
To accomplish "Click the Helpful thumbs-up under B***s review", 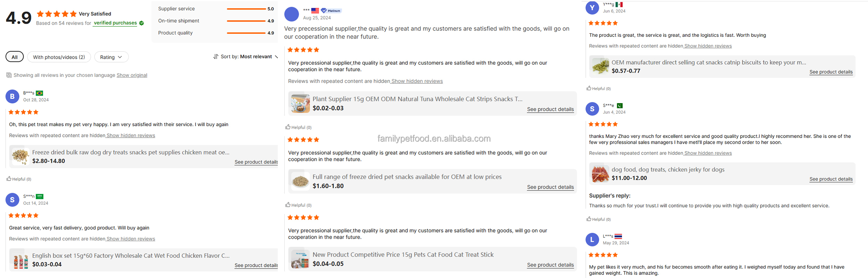I will point(9,179).
